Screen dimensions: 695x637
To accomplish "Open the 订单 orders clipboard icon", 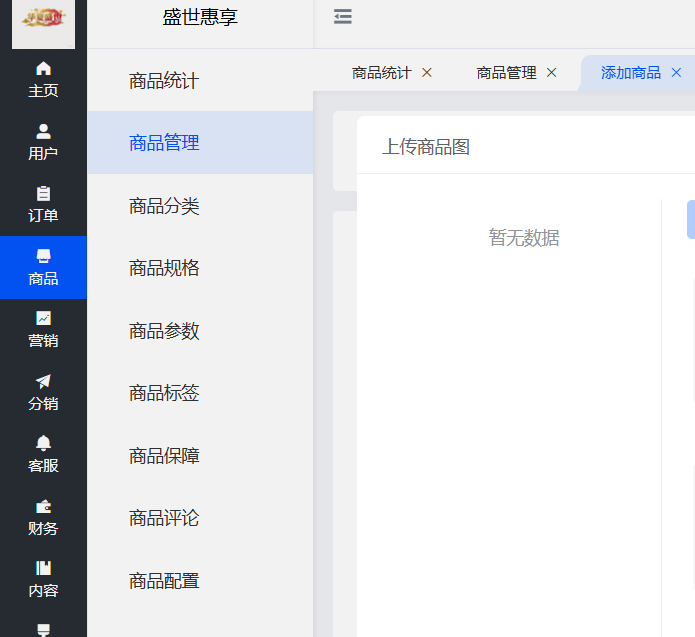I will click(x=43, y=194).
